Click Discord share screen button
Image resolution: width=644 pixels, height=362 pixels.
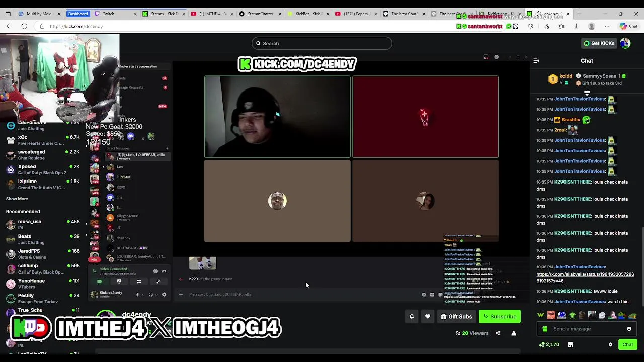(x=119, y=282)
